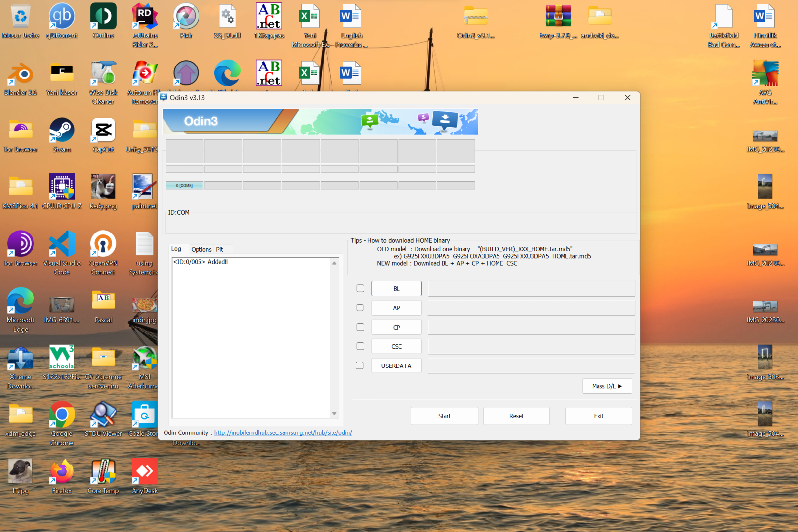The image size is (798, 532).
Task: Select the Pascal folder icon
Action: point(103,306)
